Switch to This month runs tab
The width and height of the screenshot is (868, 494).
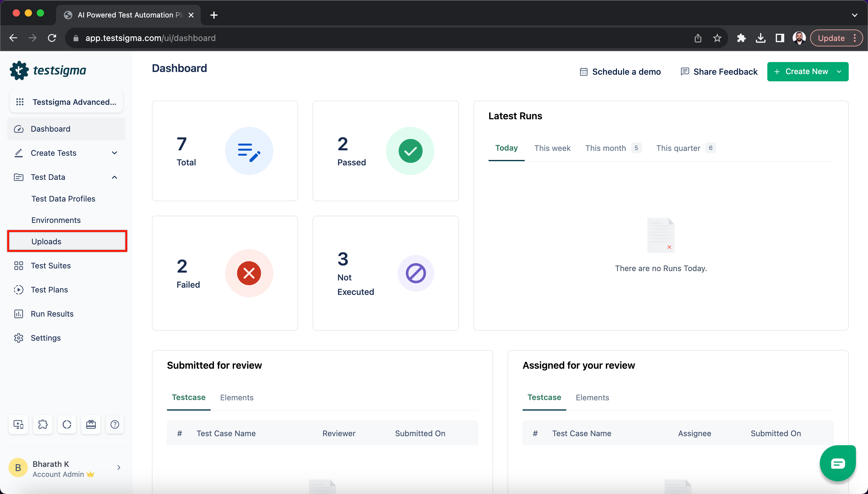[x=605, y=148]
